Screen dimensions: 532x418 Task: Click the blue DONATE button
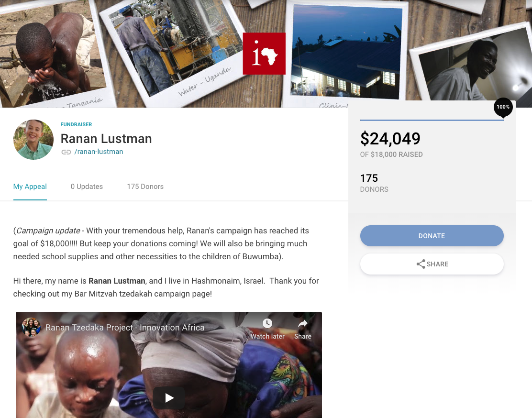point(432,236)
